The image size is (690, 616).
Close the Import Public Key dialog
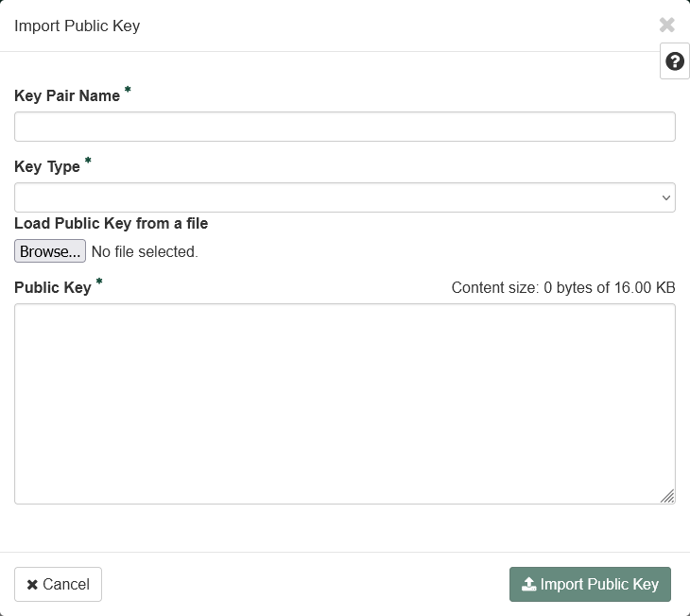click(667, 26)
